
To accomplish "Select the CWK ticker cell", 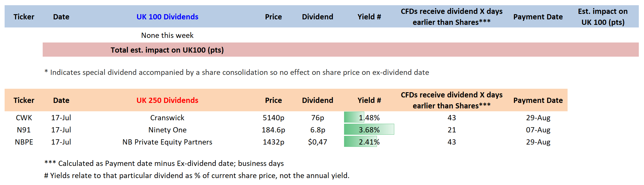I will (x=24, y=118).
